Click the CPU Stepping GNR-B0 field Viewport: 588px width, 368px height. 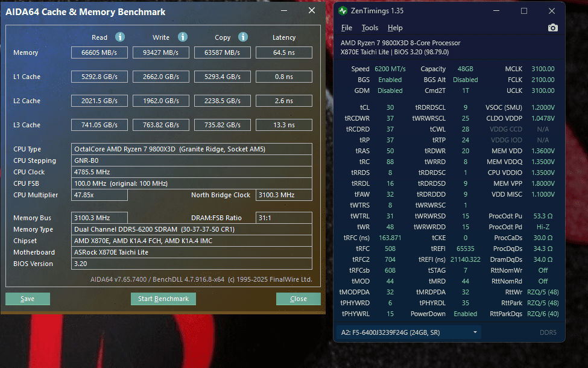click(x=192, y=160)
